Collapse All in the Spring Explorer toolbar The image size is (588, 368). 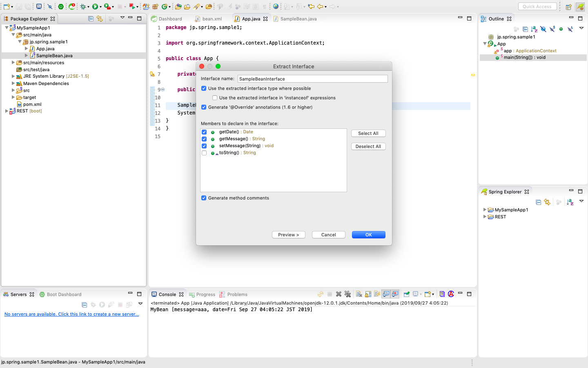(538, 202)
